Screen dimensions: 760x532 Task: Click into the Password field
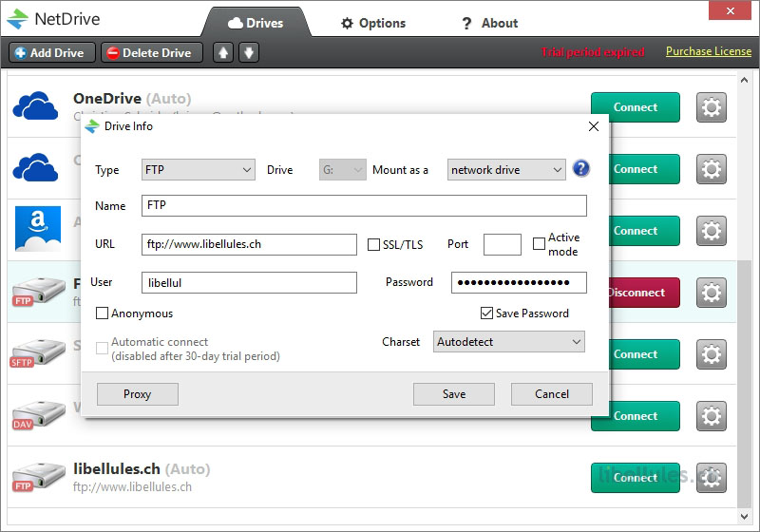(x=519, y=282)
